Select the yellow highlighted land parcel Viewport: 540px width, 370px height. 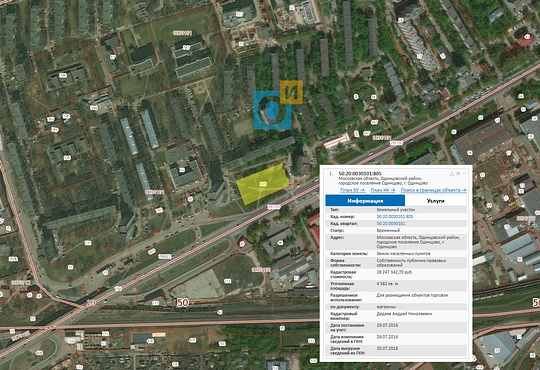pos(262,185)
